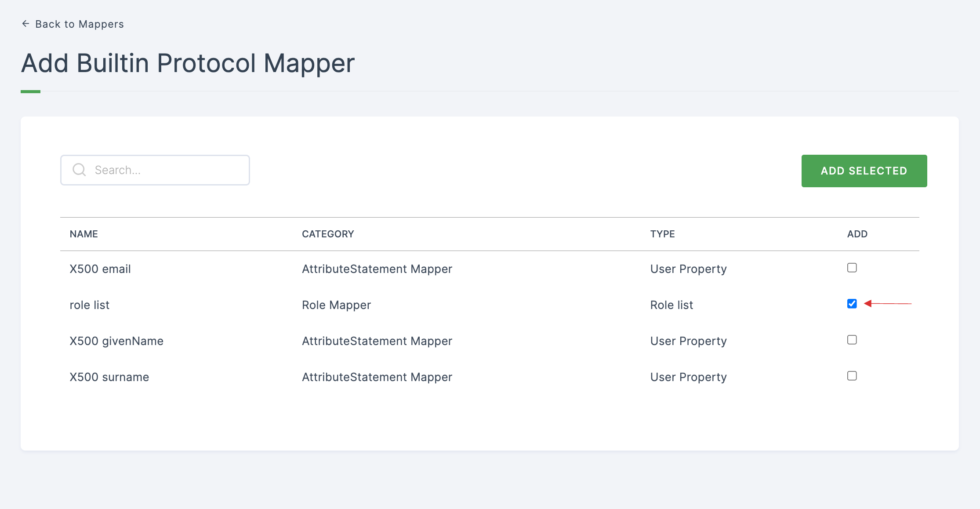Focus the Search input field
980x509 pixels.
(x=155, y=170)
